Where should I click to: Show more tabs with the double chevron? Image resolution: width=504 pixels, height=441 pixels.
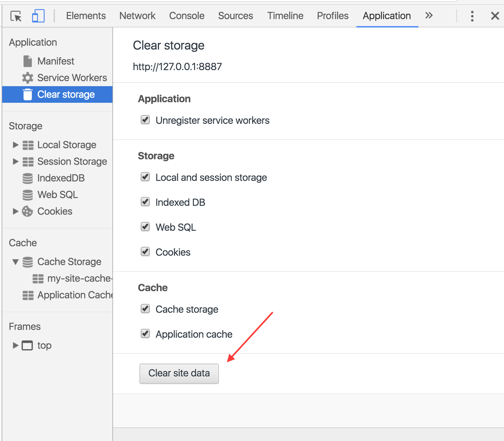pyautogui.click(x=429, y=15)
